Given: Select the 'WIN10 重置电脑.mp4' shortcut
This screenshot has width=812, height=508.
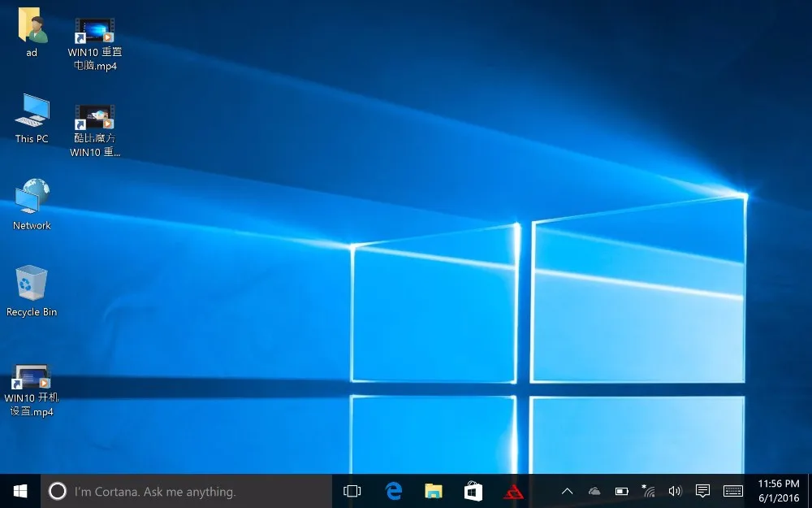Looking at the screenshot, I should (95, 44).
